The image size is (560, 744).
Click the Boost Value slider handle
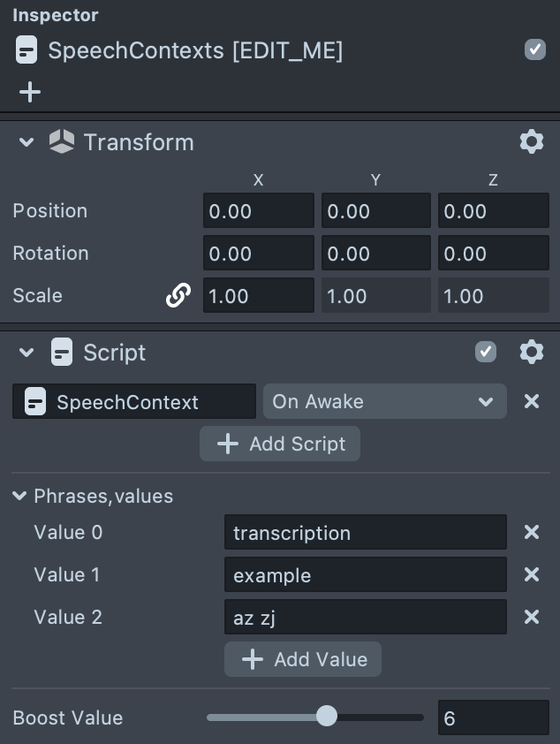[x=327, y=717]
